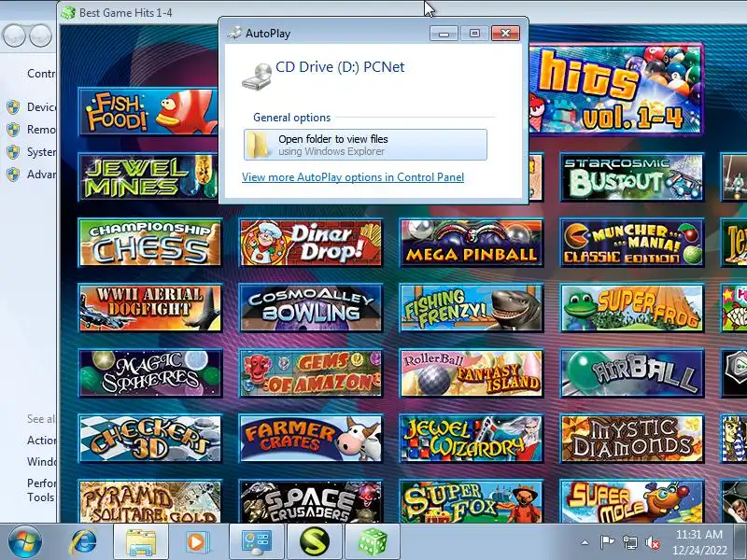The height and width of the screenshot is (560, 747).
Task: Open Windows Update link under See also
Action: pos(41,461)
